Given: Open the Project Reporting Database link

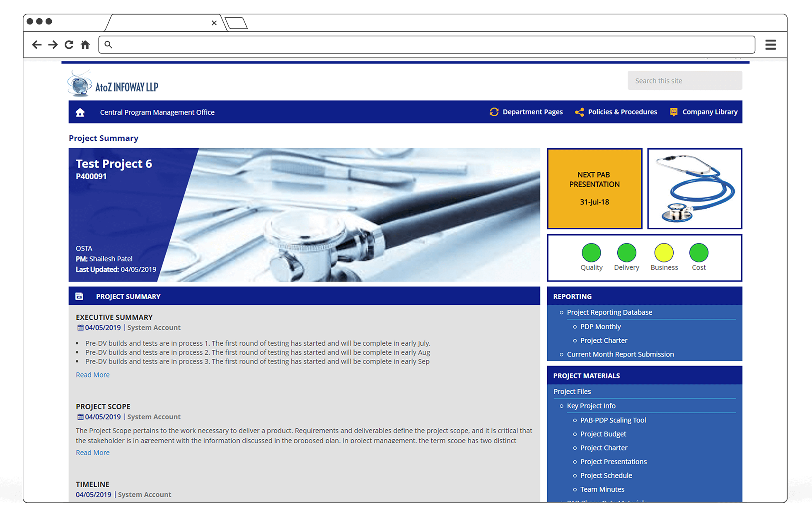Looking at the screenshot, I should pyautogui.click(x=609, y=312).
